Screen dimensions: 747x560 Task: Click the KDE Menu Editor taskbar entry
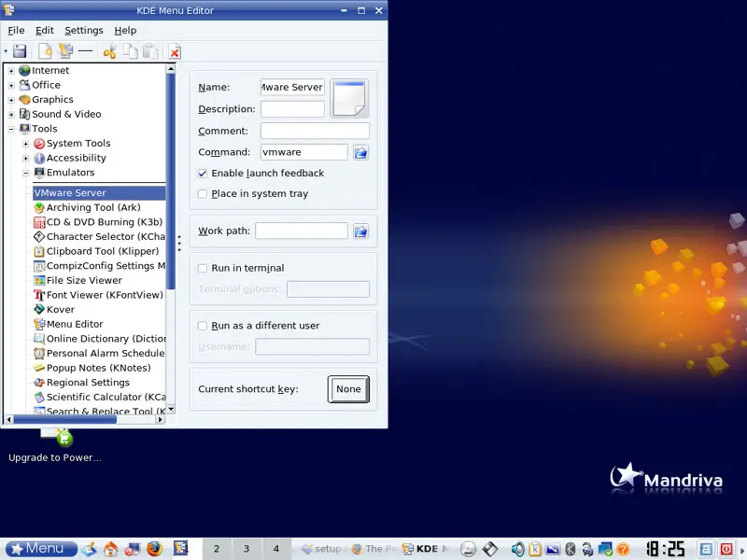[426, 549]
